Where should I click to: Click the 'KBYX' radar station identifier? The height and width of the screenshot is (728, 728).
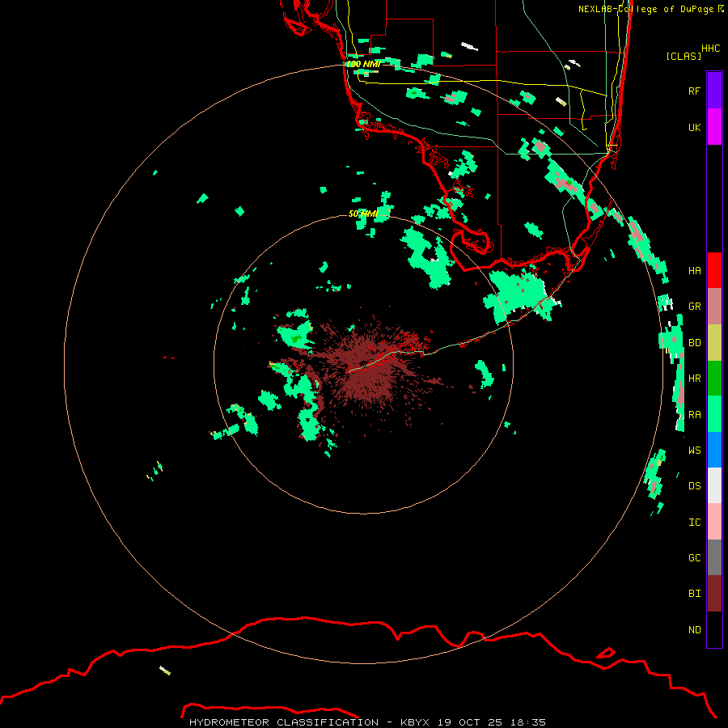click(415, 722)
